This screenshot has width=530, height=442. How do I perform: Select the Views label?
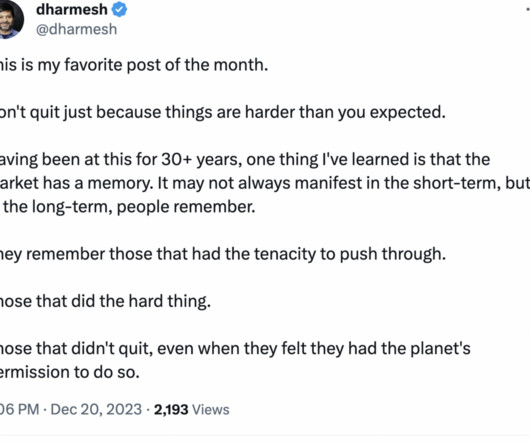[x=211, y=410]
